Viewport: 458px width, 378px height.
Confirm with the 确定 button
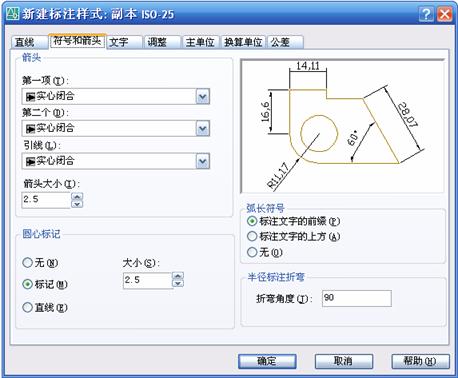[x=267, y=361]
